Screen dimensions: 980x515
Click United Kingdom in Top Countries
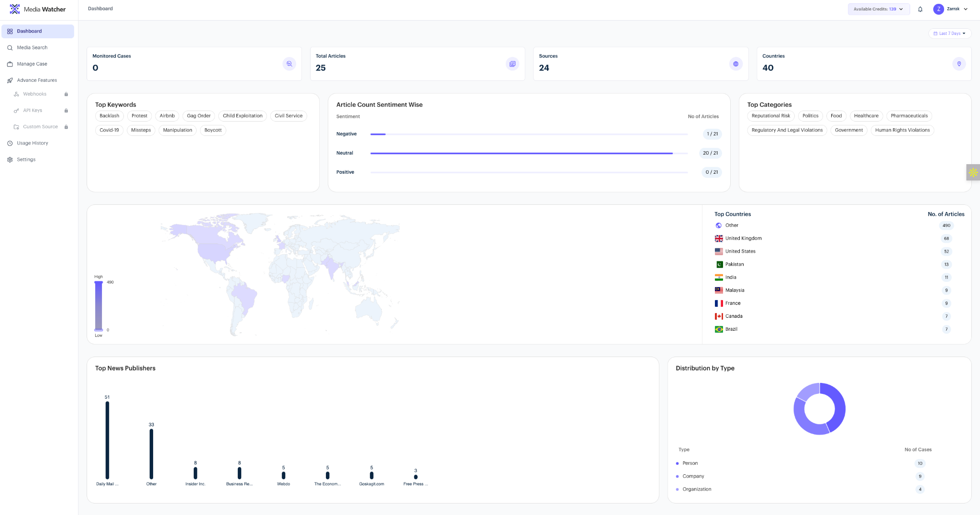[743, 238]
